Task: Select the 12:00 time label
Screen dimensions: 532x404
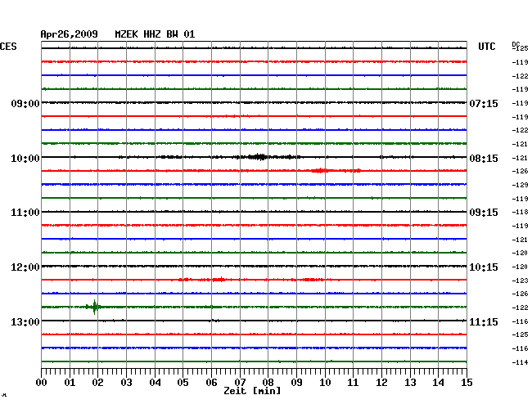Action: tap(25, 267)
